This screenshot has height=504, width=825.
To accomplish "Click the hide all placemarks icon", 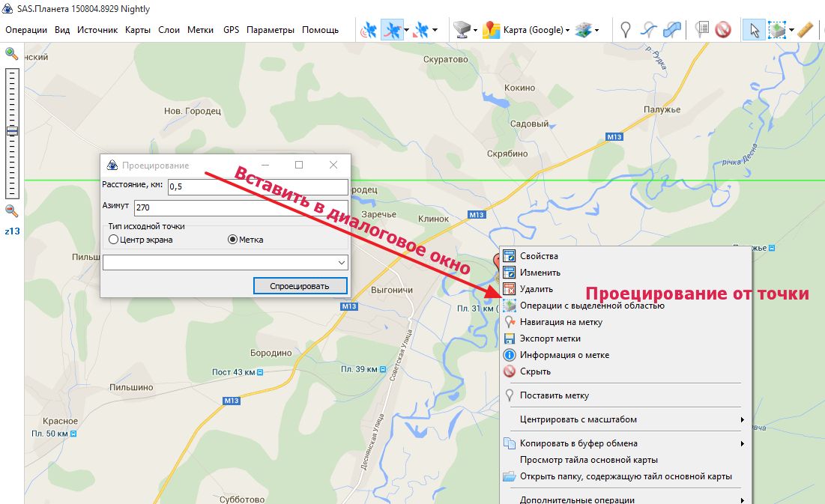I will click(x=722, y=30).
